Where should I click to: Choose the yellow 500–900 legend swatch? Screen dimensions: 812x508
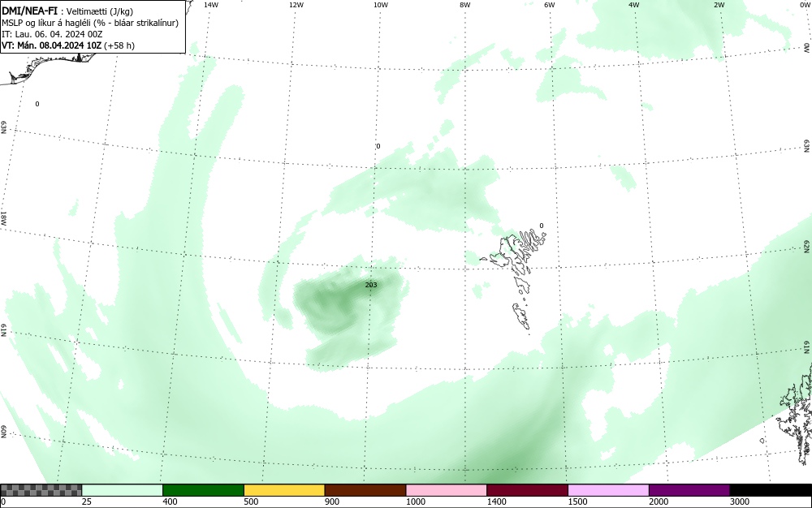[284, 490]
